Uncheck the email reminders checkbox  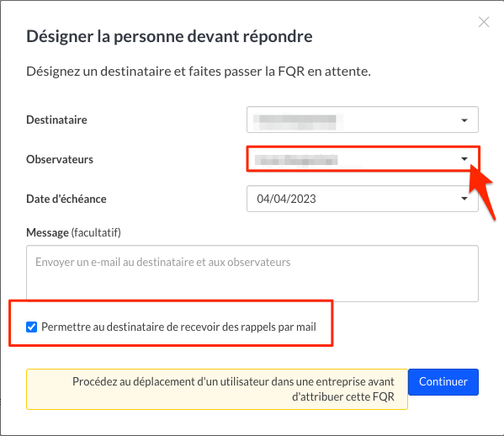point(31,327)
